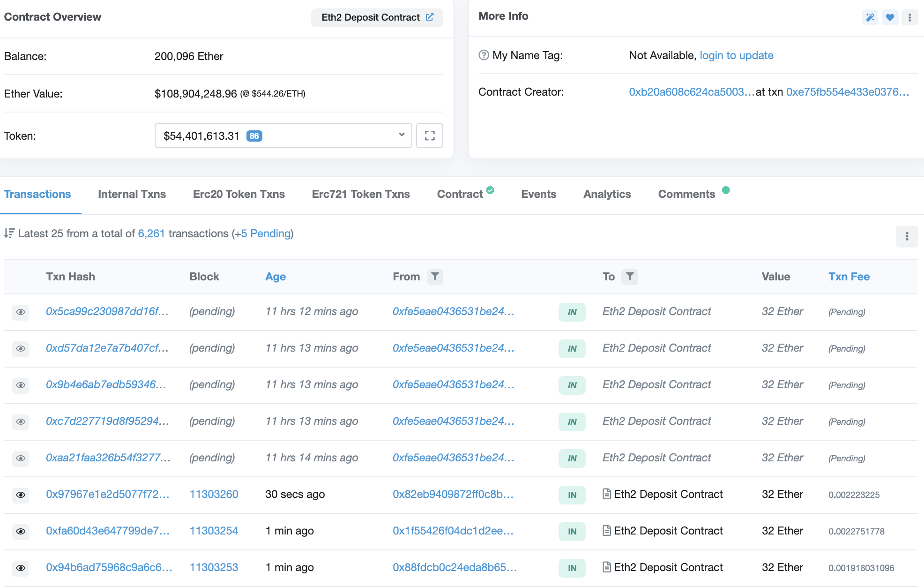Toggle eye preview for txn 0x5ca99c230987dd16f...
924x587 pixels.
click(x=21, y=312)
